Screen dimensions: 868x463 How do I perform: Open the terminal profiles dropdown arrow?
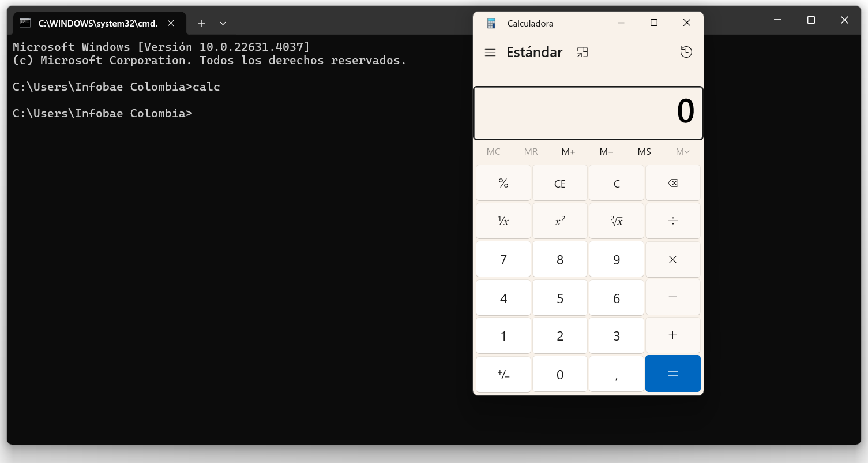click(223, 23)
